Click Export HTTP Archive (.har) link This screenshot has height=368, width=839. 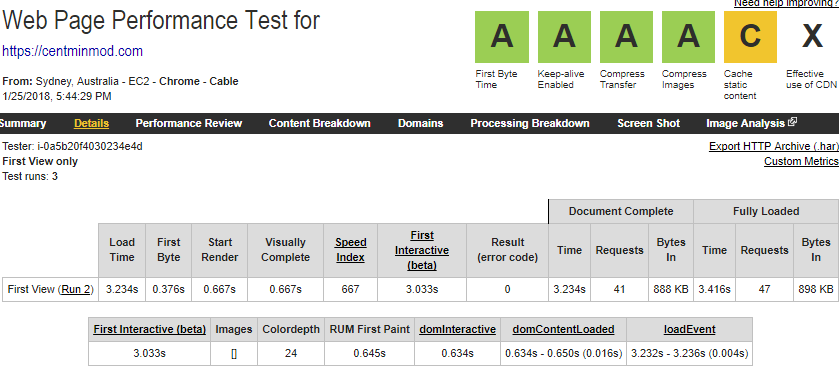pos(774,147)
